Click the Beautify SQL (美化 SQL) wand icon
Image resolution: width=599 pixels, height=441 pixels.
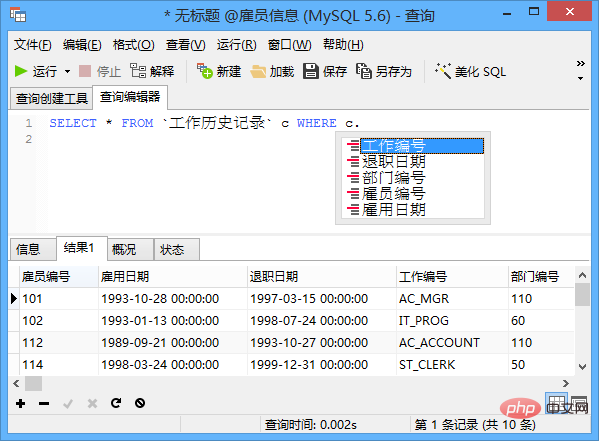tap(443, 71)
